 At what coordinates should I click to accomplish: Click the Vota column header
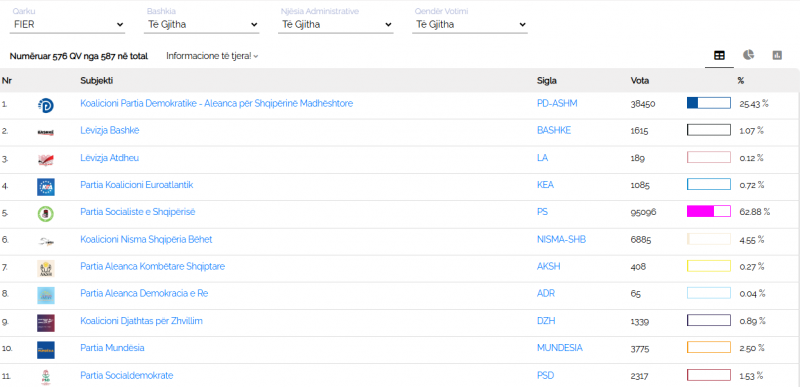click(x=640, y=81)
